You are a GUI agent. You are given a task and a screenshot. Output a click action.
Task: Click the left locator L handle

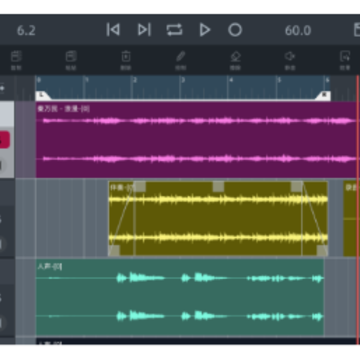tap(43, 96)
